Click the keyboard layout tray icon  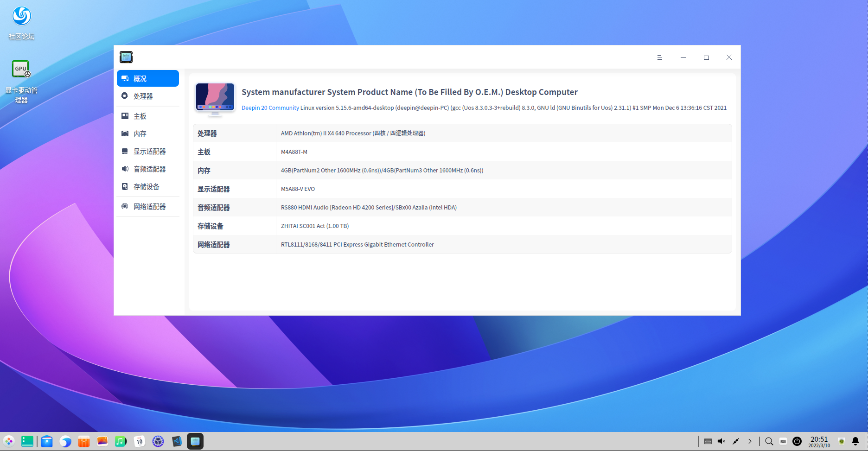[x=708, y=441]
